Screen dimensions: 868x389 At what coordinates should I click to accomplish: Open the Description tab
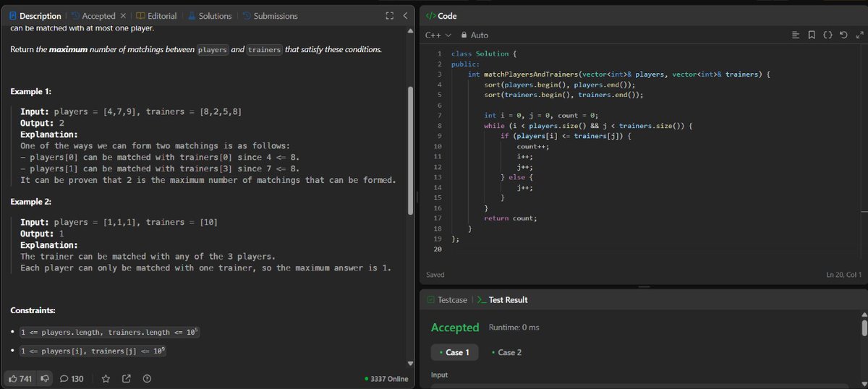[x=35, y=16]
